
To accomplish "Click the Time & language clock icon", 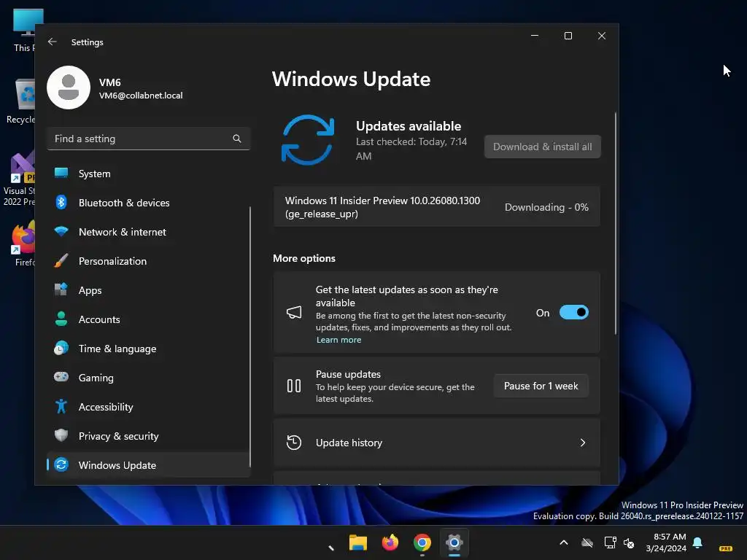I will [x=61, y=349].
